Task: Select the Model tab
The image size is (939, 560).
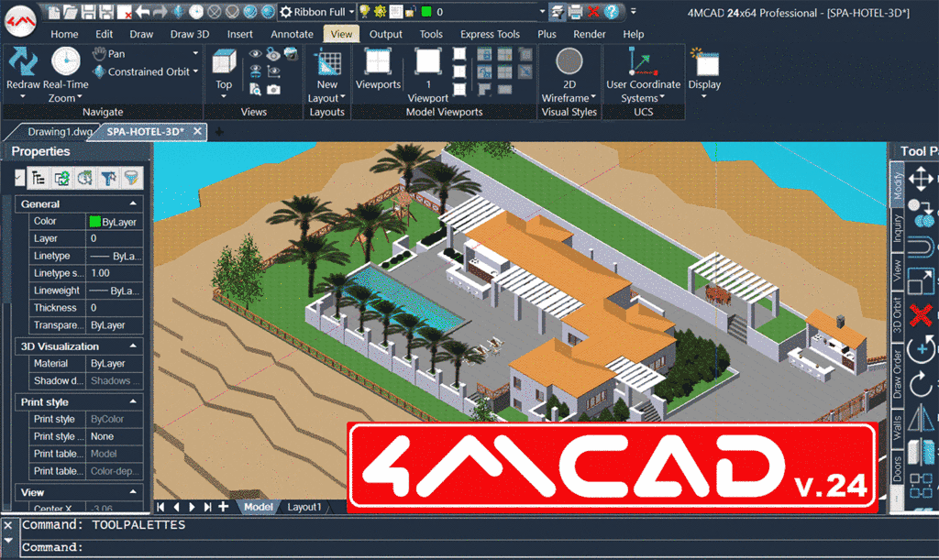Action: click(258, 507)
